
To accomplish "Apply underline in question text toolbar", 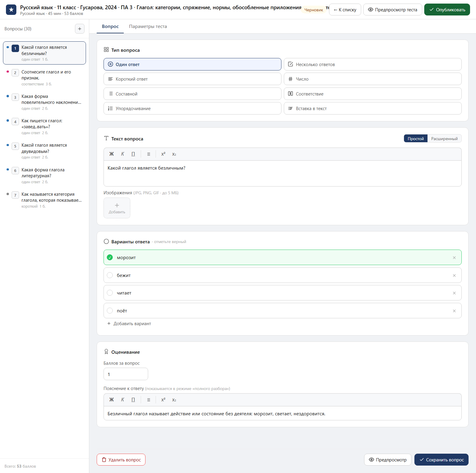I will [133, 154].
